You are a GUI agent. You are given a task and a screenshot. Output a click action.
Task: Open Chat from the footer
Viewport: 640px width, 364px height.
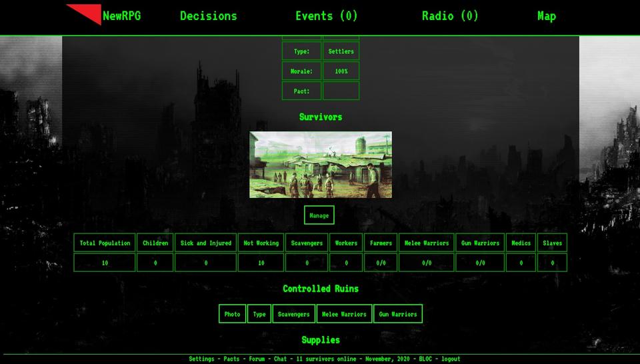(281, 359)
